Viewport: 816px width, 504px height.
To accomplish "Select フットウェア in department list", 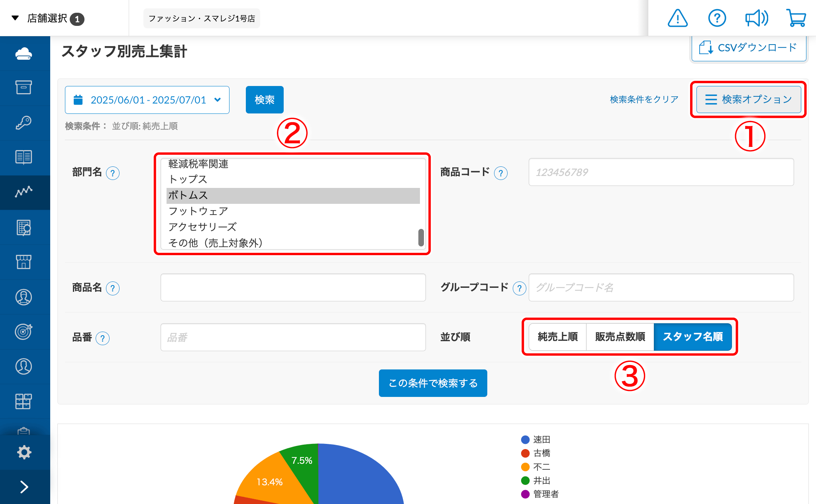I will [x=198, y=211].
